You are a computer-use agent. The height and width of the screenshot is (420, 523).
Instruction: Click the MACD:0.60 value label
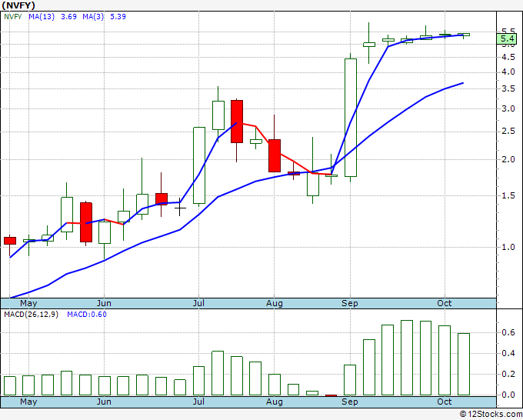pyautogui.click(x=87, y=315)
